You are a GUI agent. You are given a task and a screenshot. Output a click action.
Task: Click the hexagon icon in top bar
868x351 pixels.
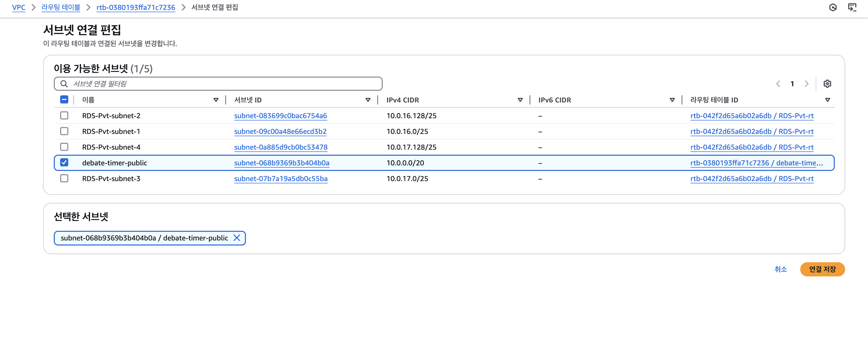coord(833,7)
